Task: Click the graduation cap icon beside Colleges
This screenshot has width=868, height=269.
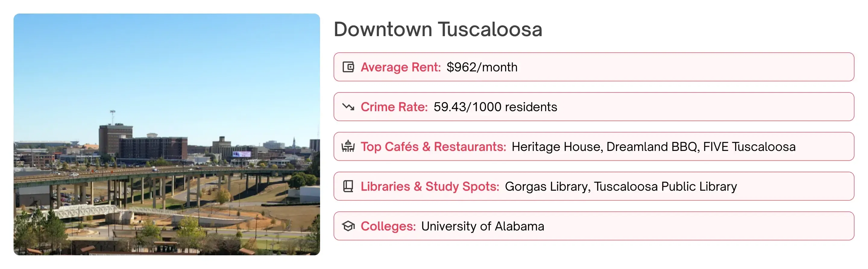Action: tap(348, 226)
